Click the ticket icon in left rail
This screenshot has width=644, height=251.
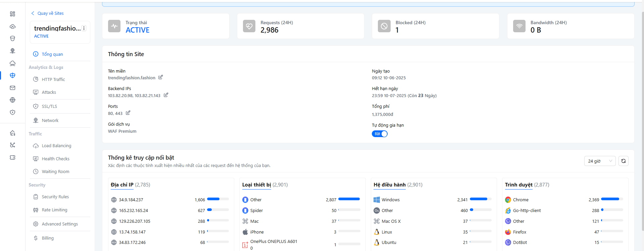(x=12, y=157)
